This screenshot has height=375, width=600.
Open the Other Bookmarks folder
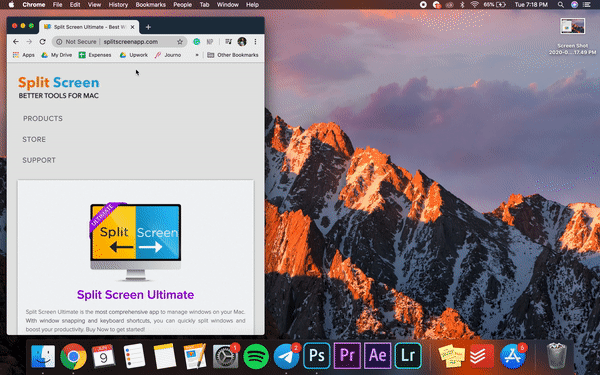click(x=233, y=55)
